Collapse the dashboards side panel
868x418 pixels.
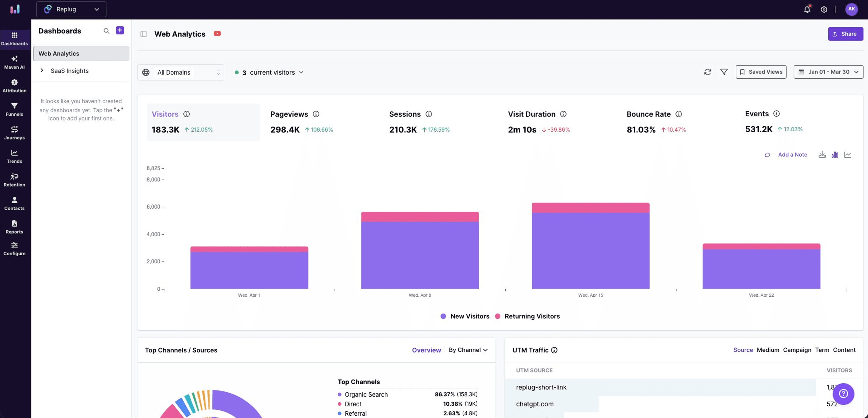click(x=143, y=34)
